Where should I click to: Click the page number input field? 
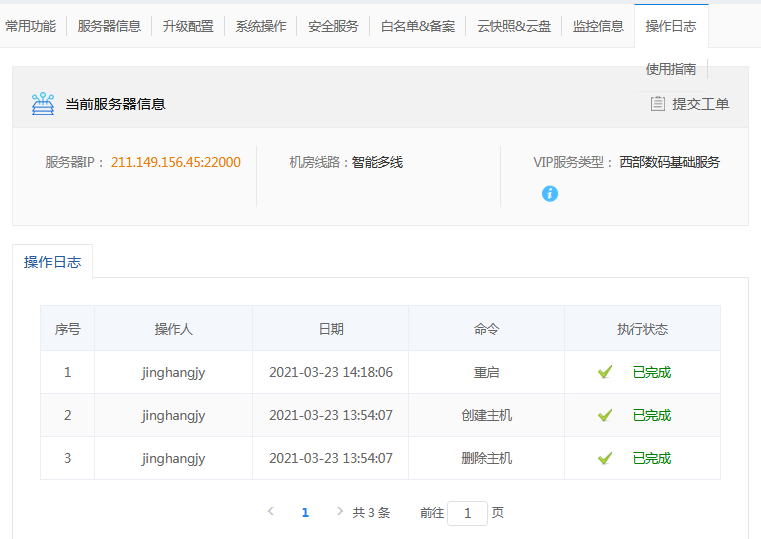467,513
